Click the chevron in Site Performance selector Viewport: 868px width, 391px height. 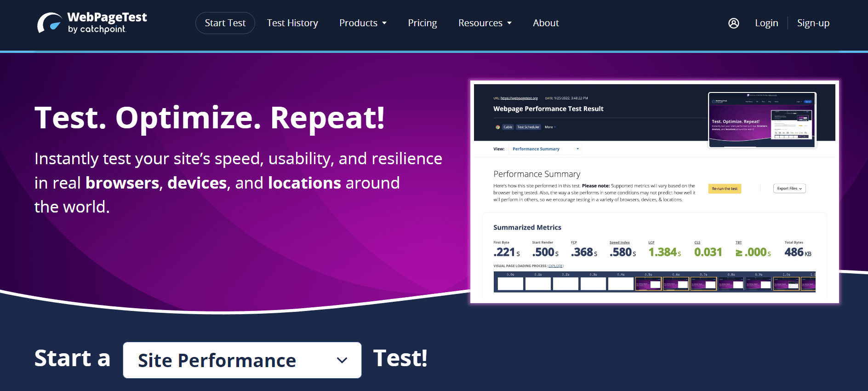click(x=342, y=360)
